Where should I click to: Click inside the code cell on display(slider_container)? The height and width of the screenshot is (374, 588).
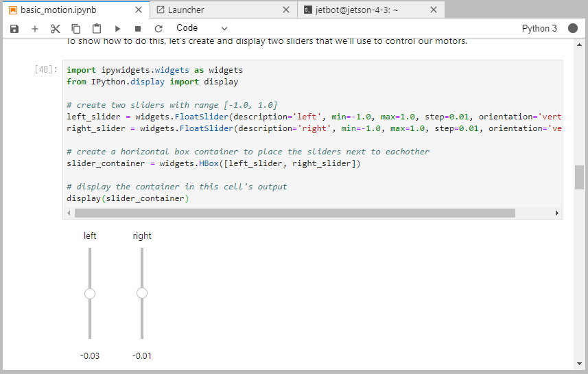[127, 199]
